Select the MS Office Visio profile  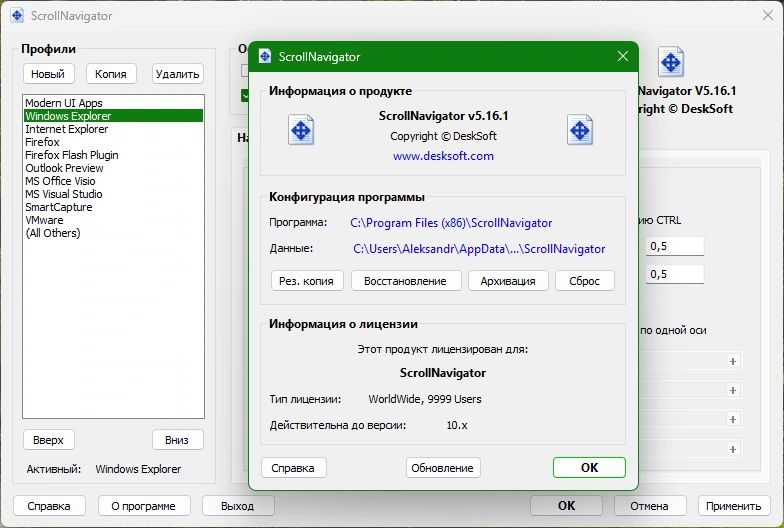click(x=114, y=181)
